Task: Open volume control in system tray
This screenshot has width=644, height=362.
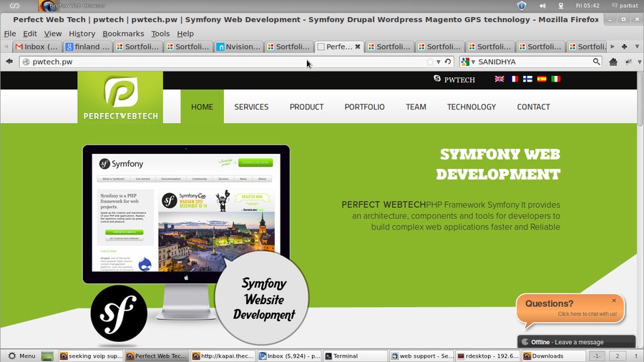Action: point(542,6)
